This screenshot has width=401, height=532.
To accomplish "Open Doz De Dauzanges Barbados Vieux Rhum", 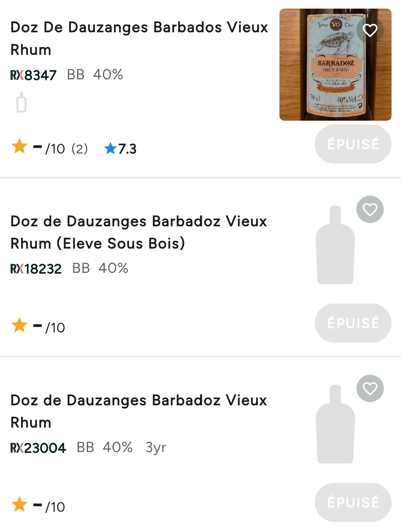I will point(139,38).
